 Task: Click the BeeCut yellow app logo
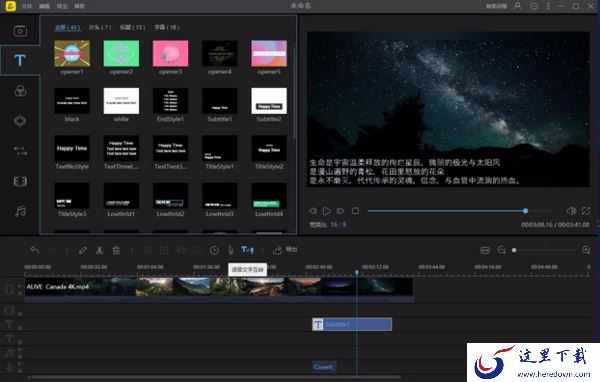[x=10, y=6]
